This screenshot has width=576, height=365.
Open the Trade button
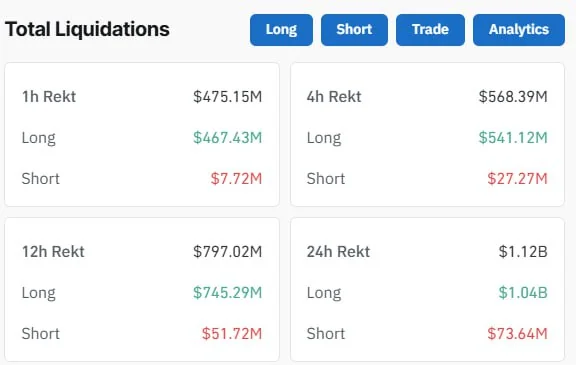click(x=430, y=30)
